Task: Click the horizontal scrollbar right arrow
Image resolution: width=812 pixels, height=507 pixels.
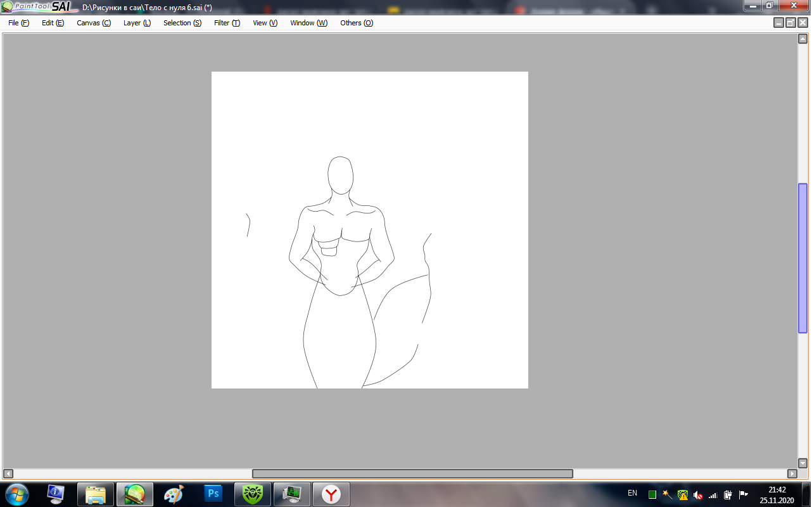Action: (x=792, y=473)
